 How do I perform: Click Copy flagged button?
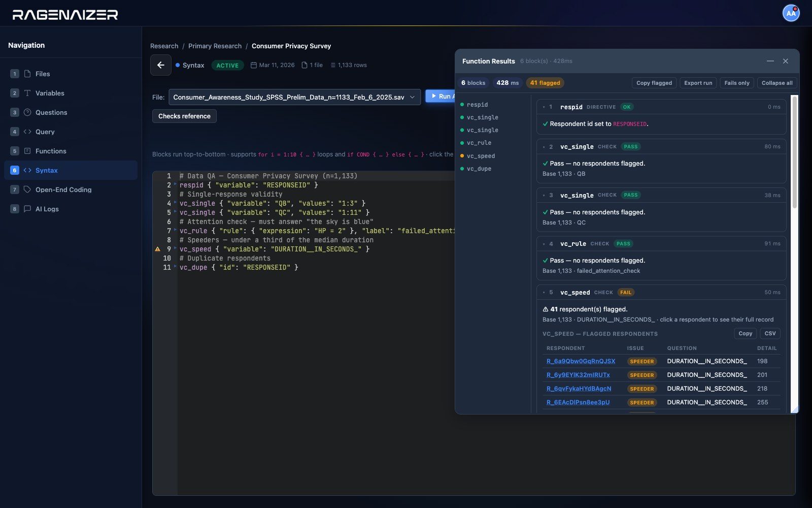point(654,83)
